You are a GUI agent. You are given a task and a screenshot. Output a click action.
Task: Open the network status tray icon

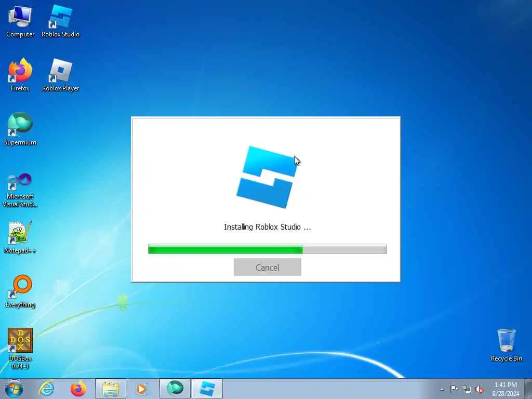467,389
